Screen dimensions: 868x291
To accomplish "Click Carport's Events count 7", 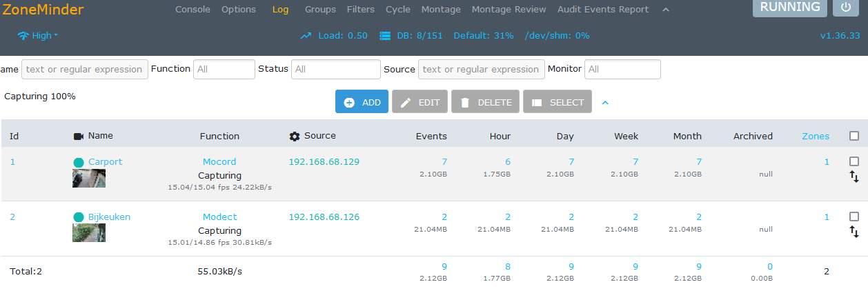I will point(444,162).
